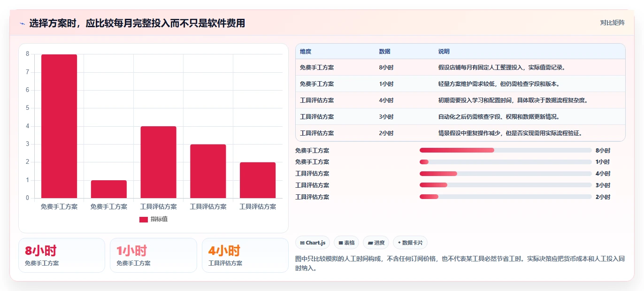The height and width of the screenshot is (291, 644).
Task: Click the y-axis tick label 5
Action: point(28,108)
